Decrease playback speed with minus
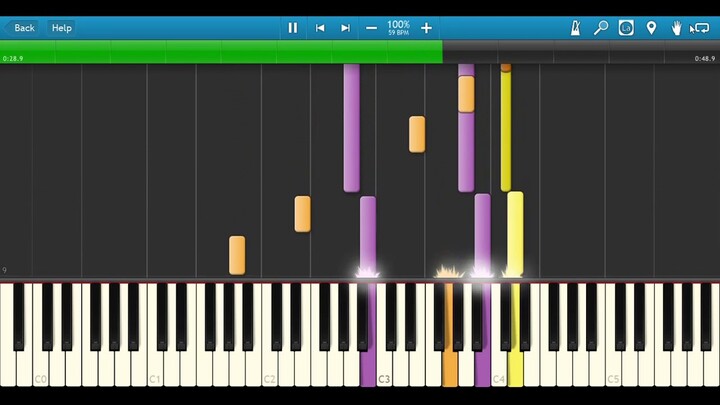720x405 pixels. (371, 28)
